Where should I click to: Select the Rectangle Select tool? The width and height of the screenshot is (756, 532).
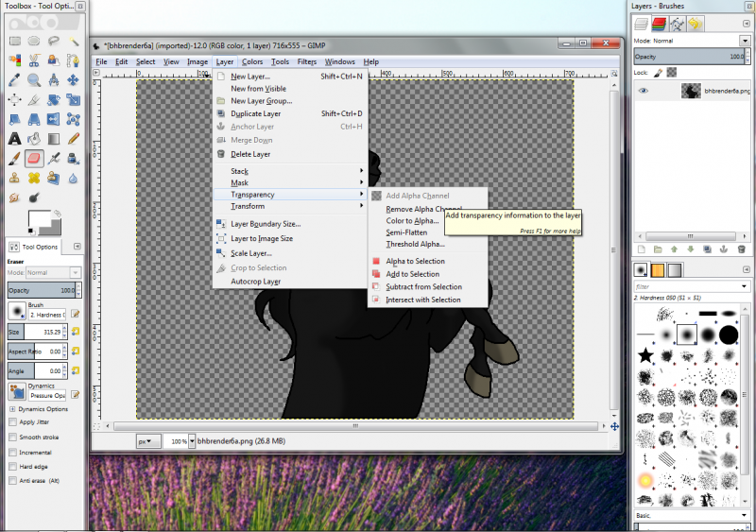(x=15, y=41)
